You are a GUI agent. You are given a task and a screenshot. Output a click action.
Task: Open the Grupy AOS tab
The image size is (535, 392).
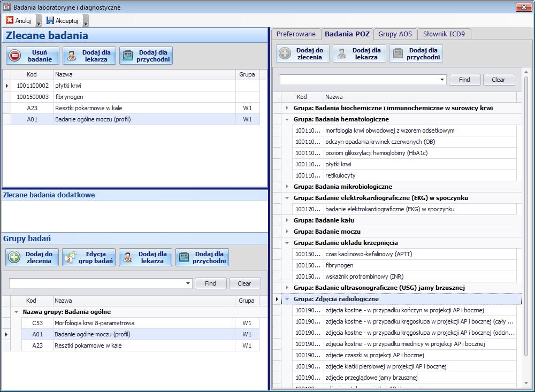[x=395, y=34]
